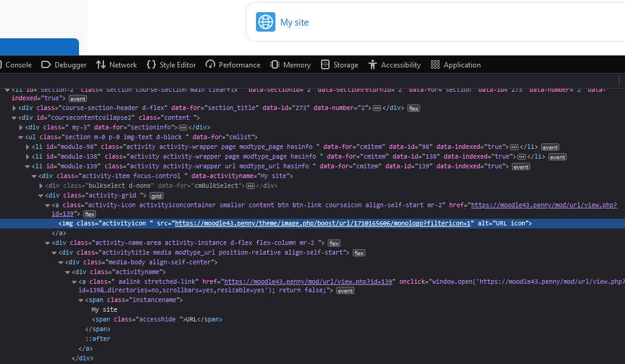Open the Application tab
The height and width of the screenshot is (364, 625).
coord(455,65)
